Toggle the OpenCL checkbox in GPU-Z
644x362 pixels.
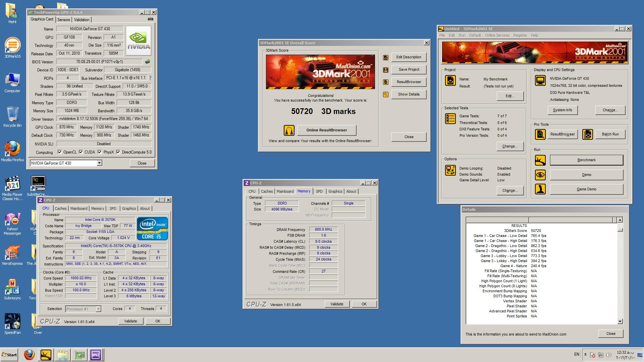click(60, 152)
